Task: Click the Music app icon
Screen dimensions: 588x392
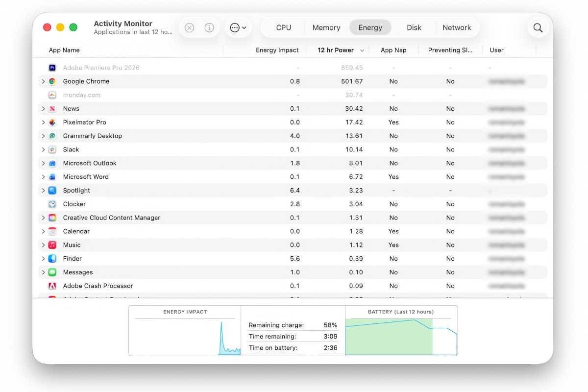Action: pyautogui.click(x=52, y=245)
